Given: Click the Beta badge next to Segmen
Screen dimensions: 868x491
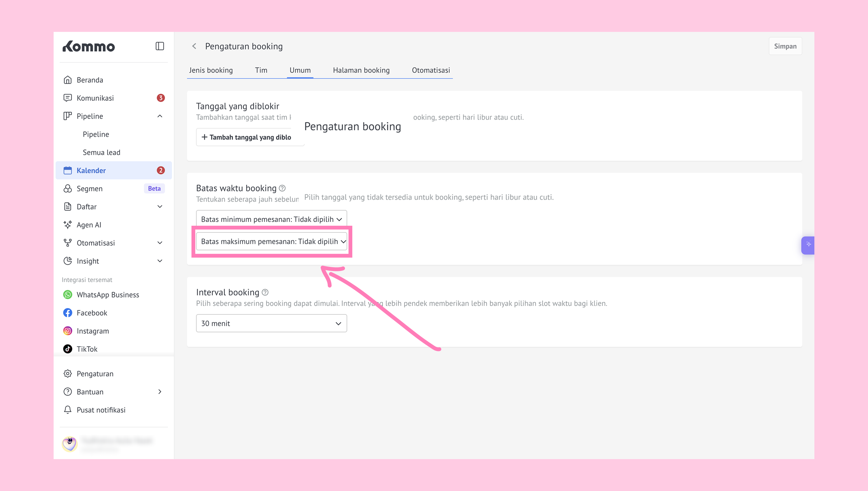Looking at the screenshot, I should pyautogui.click(x=154, y=189).
